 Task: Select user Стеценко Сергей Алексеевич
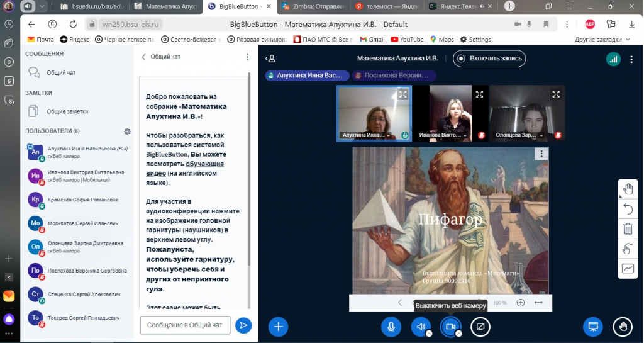78,295
